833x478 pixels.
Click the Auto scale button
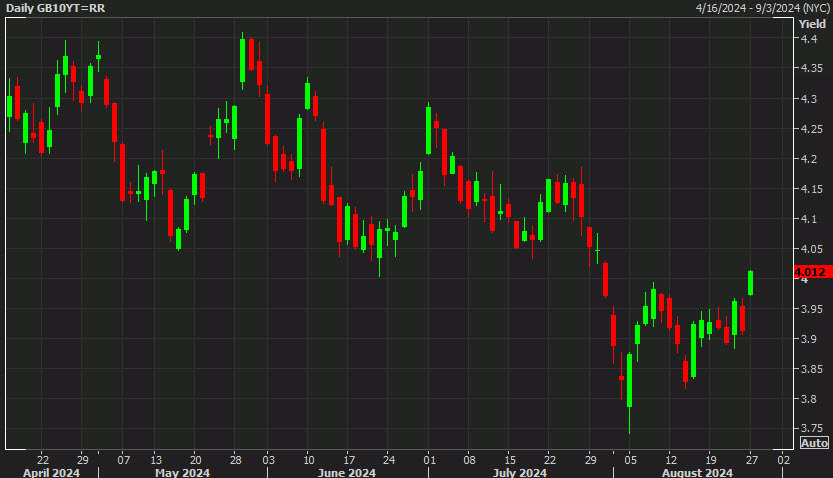pyautogui.click(x=814, y=443)
